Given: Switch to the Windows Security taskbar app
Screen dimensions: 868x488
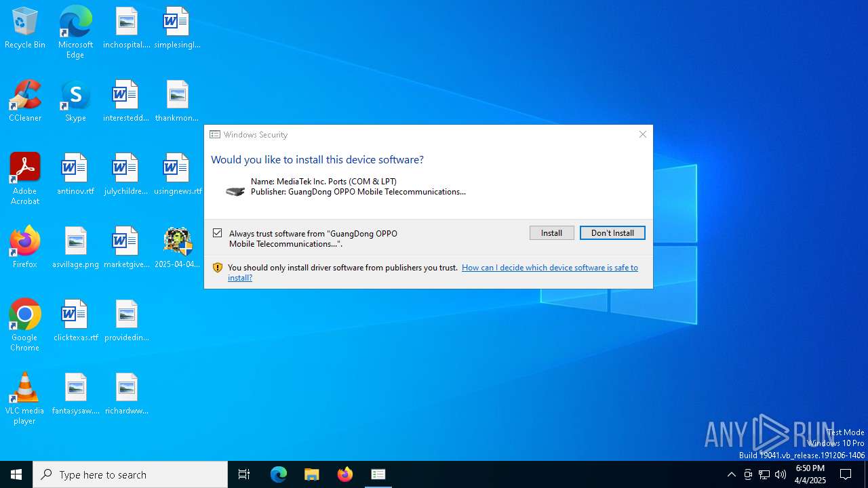Looking at the screenshot, I should pyautogui.click(x=378, y=474).
